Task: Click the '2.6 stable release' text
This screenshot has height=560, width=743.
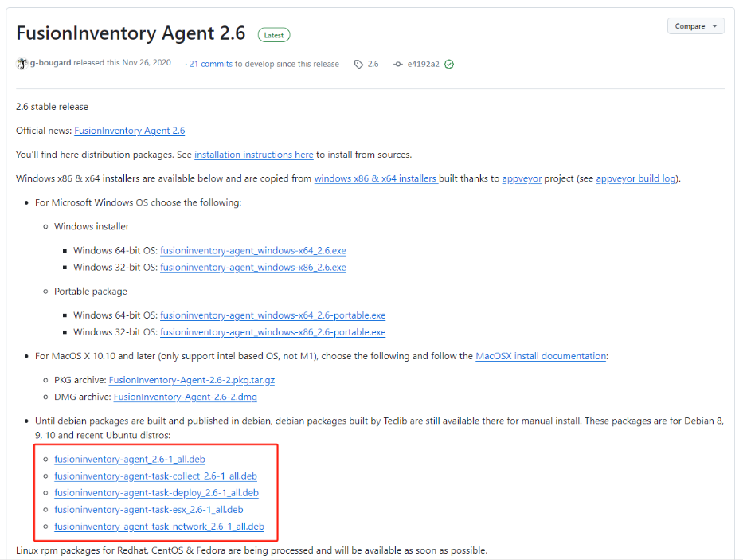Action: point(52,107)
